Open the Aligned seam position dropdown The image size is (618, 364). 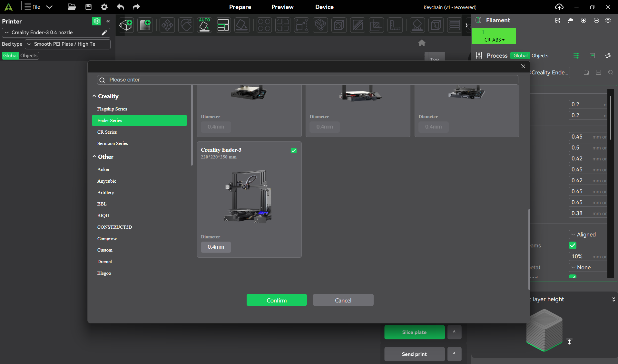[588, 235]
